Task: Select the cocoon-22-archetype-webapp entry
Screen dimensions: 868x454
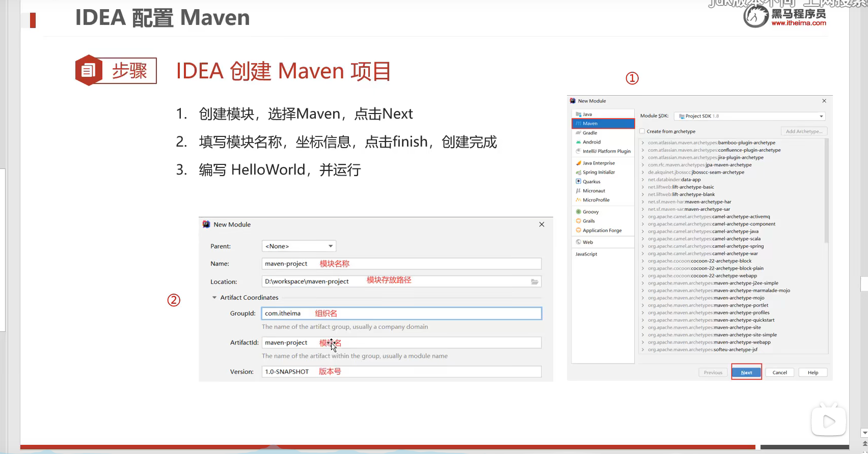Action: coord(702,276)
